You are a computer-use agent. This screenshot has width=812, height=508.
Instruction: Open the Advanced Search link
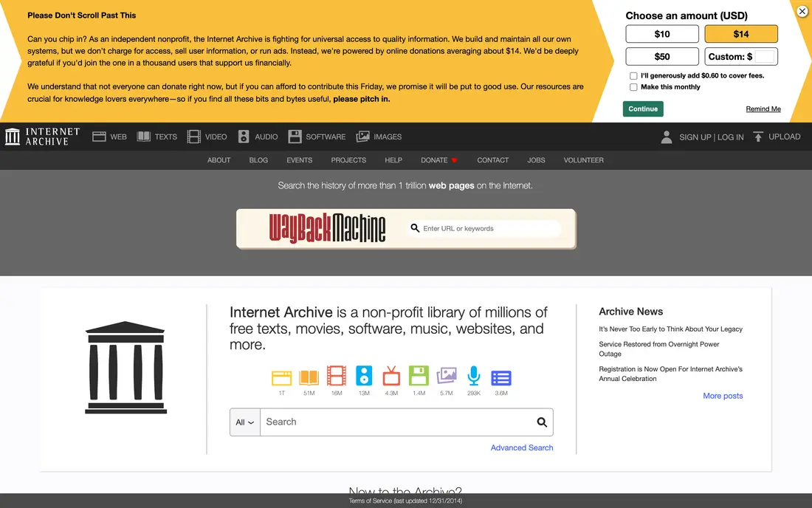point(522,447)
